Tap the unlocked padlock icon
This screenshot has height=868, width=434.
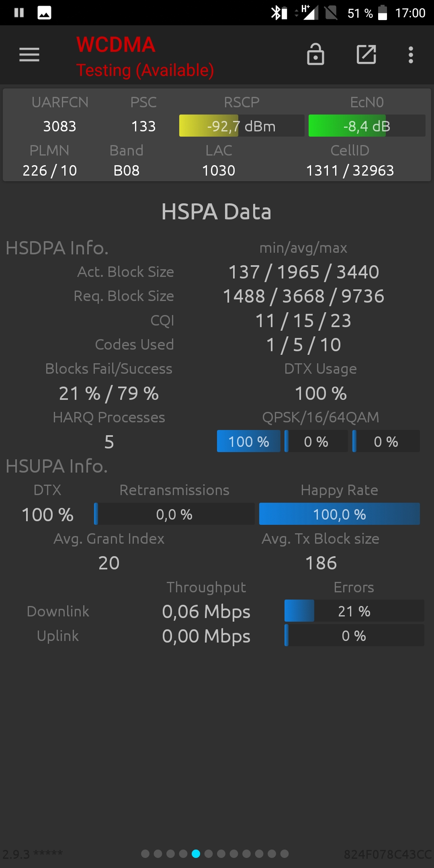coord(315,54)
